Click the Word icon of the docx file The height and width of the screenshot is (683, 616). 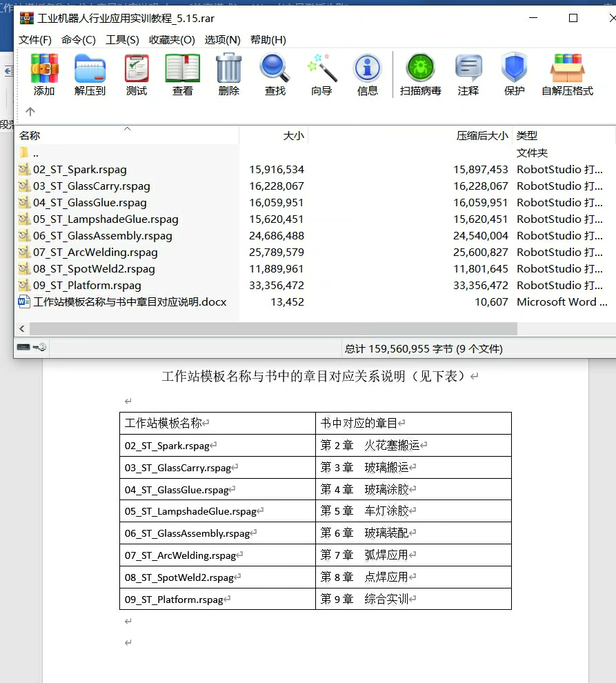(x=24, y=301)
